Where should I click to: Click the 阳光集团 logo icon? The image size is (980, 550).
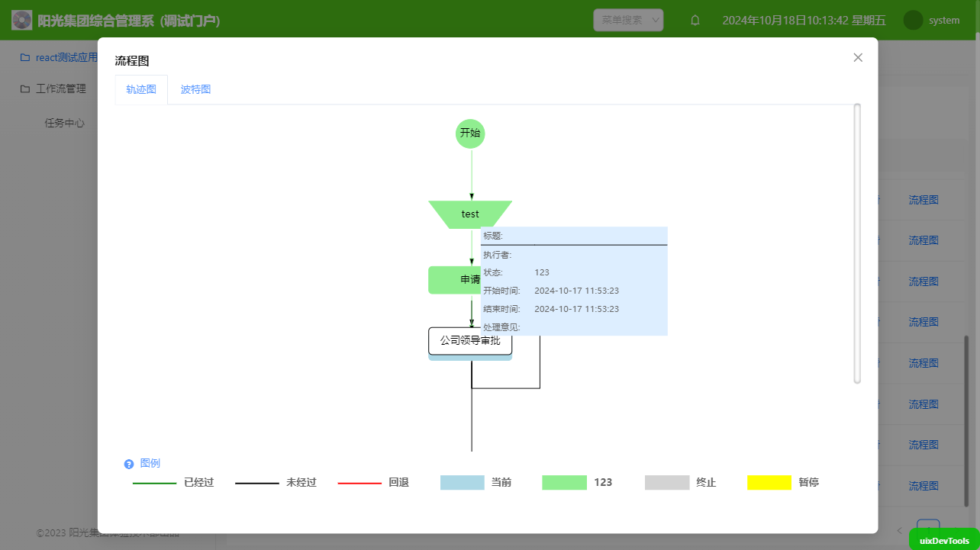(x=22, y=20)
